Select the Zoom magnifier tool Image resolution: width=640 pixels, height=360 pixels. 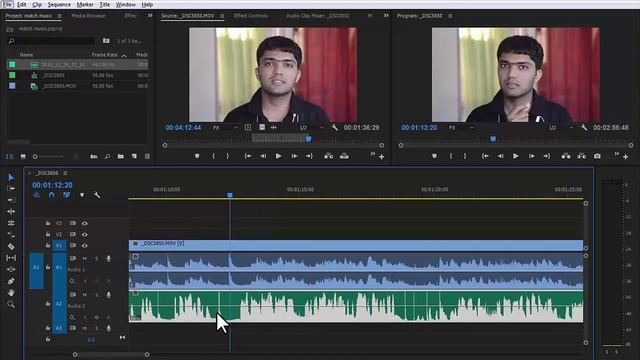pyautogui.click(x=11, y=304)
